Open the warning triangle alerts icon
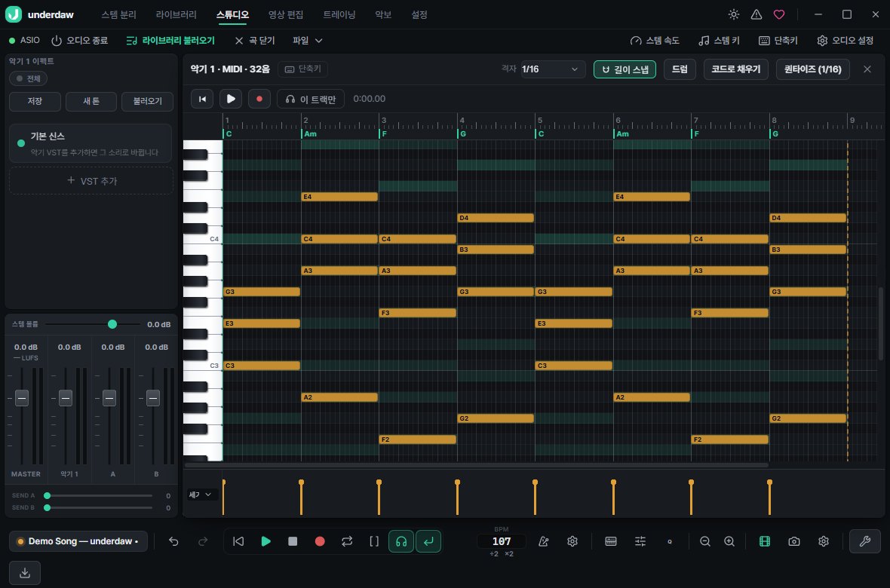 click(756, 15)
